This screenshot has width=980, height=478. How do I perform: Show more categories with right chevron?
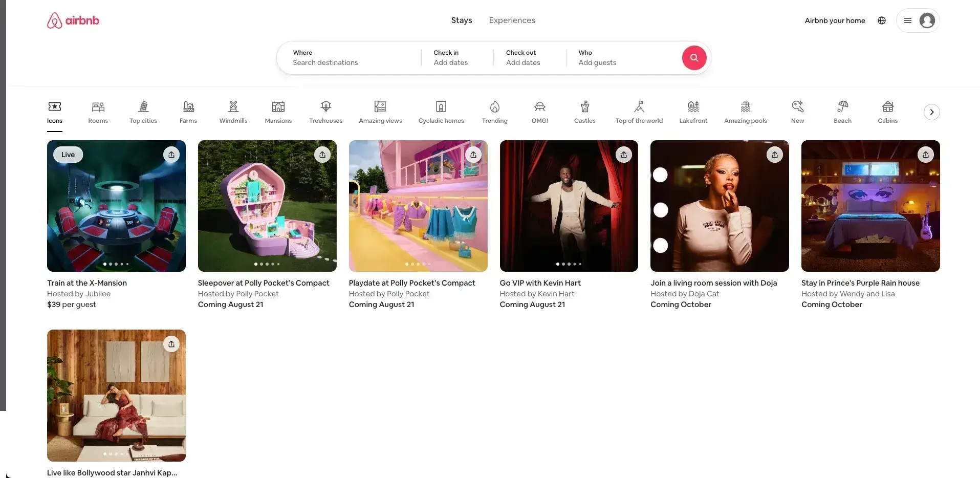932,112
